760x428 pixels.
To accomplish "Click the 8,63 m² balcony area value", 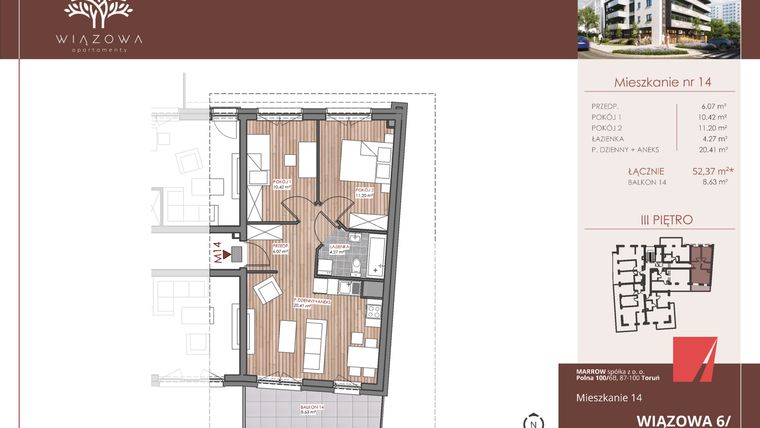I will pyautogui.click(x=714, y=182).
